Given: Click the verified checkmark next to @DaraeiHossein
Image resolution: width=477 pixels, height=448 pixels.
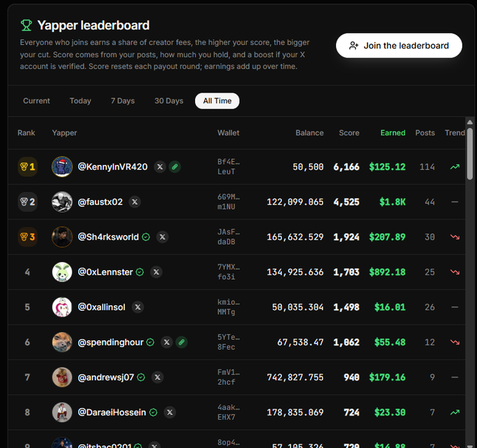Looking at the screenshot, I should click(x=154, y=412).
